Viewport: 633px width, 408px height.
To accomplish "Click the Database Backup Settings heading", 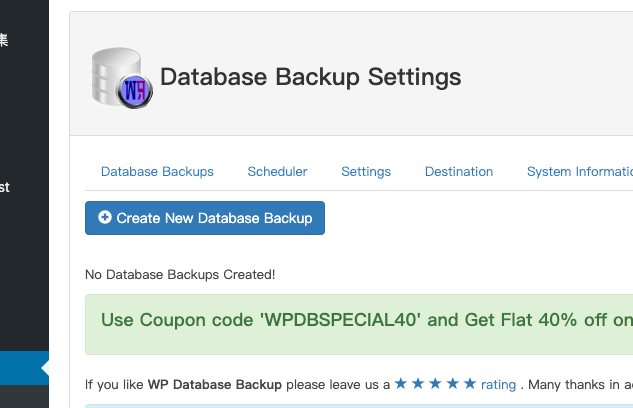I will [x=311, y=77].
